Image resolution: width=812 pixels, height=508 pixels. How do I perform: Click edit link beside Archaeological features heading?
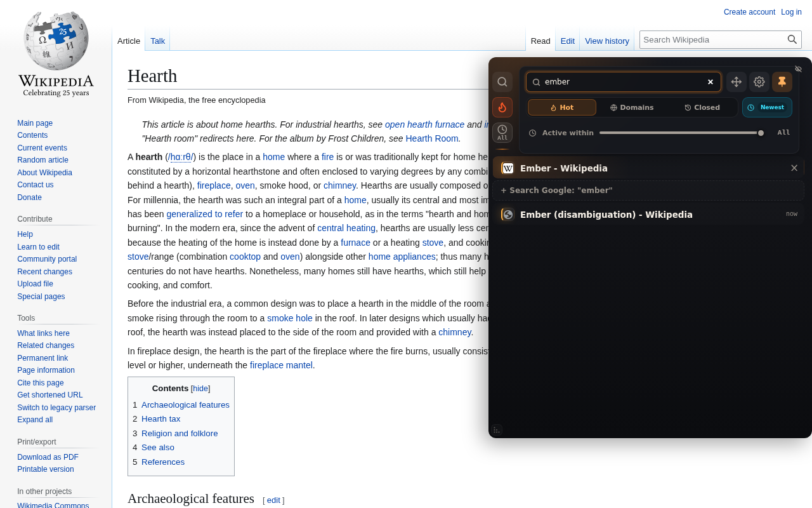[273, 500]
